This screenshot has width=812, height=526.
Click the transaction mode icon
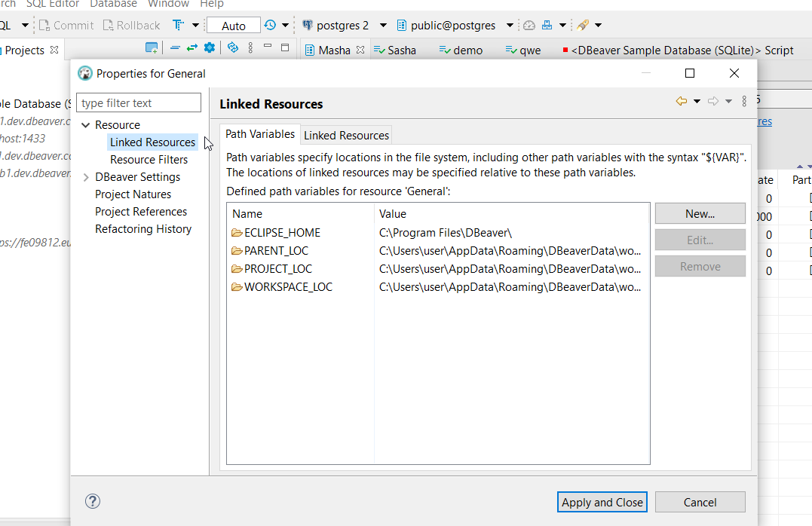click(x=179, y=25)
